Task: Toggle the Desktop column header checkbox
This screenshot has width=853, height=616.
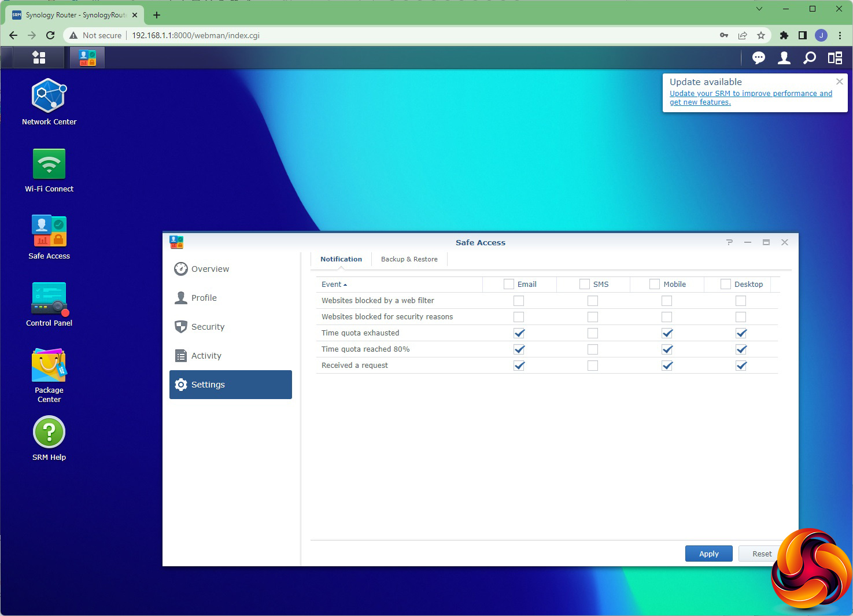Action: click(x=726, y=284)
